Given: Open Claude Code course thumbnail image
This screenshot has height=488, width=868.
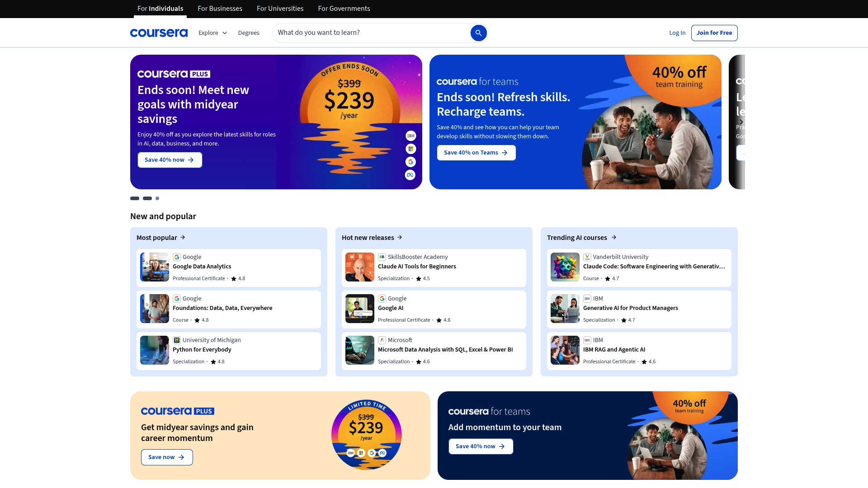Looking at the screenshot, I should click(565, 267).
